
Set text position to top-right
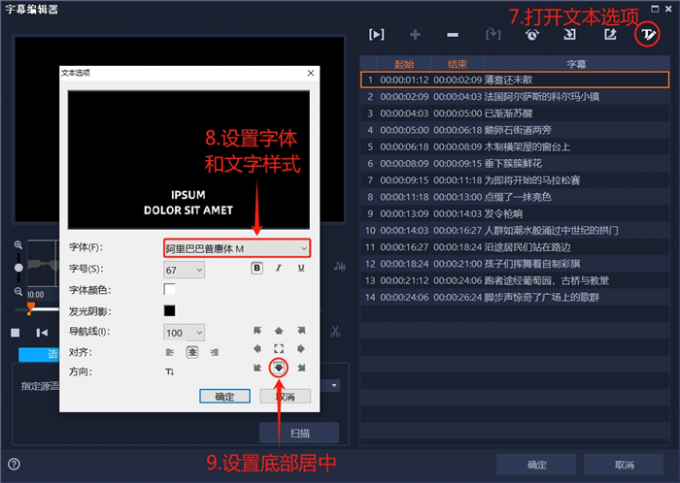click(301, 331)
